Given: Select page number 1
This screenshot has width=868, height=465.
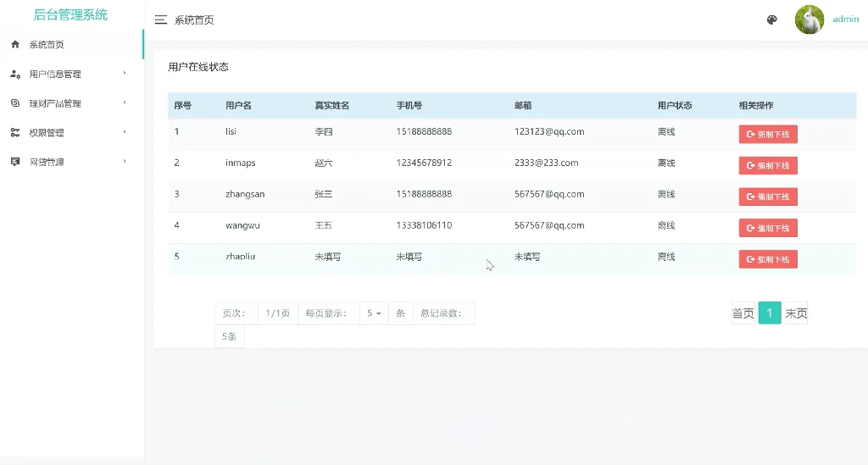Looking at the screenshot, I should coord(769,313).
